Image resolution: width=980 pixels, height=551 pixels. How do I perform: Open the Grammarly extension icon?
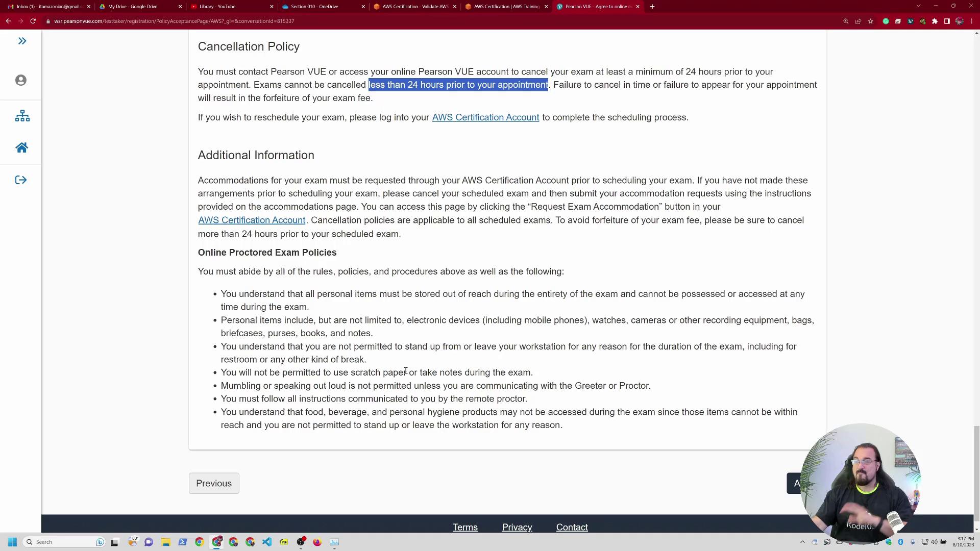coord(886,21)
